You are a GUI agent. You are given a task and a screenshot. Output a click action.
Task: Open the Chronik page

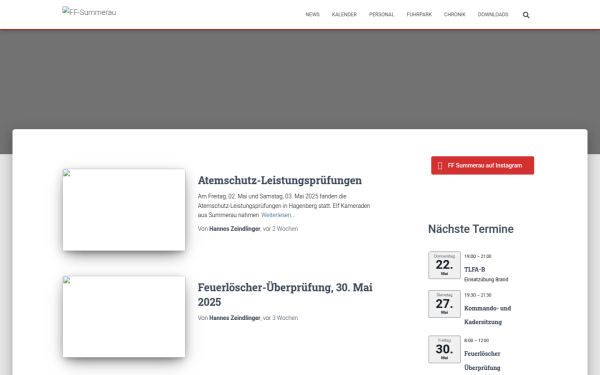(455, 15)
